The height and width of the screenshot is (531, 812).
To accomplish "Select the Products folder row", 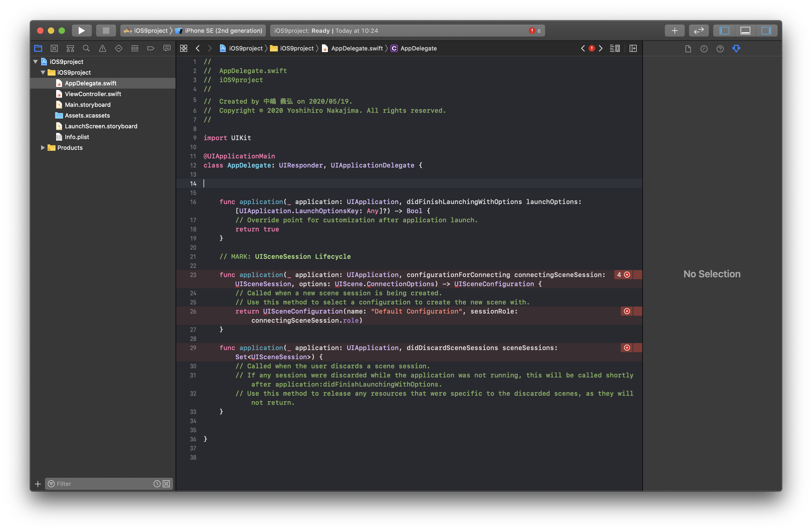I will pyautogui.click(x=103, y=148).
